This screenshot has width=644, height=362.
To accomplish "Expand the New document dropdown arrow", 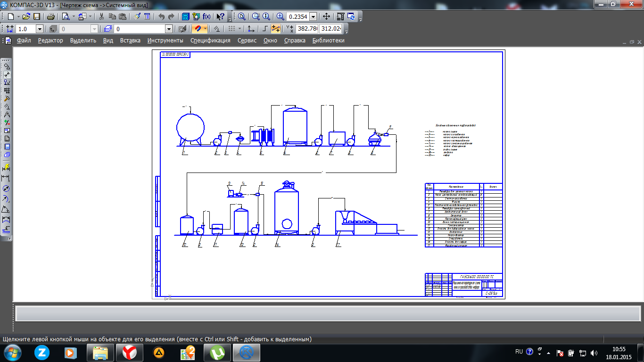I will (x=18, y=16).
